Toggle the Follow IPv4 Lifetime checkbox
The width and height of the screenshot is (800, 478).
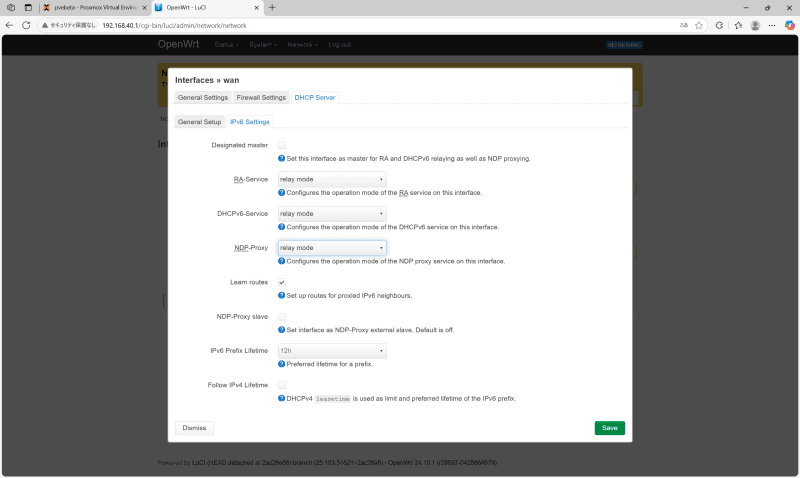(x=282, y=385)
